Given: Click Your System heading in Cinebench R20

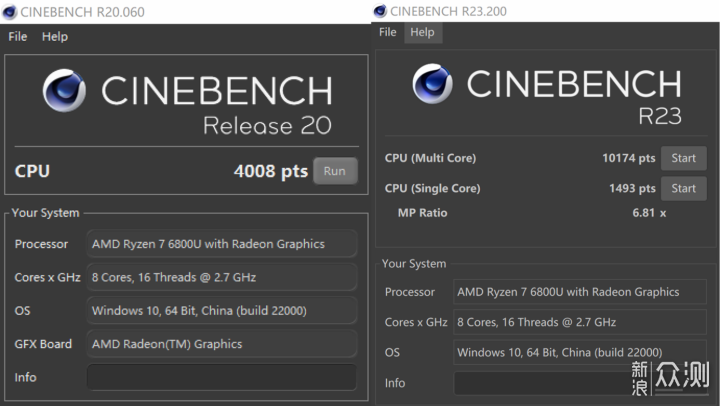Looking at the screenshot, I should point(45,213).
